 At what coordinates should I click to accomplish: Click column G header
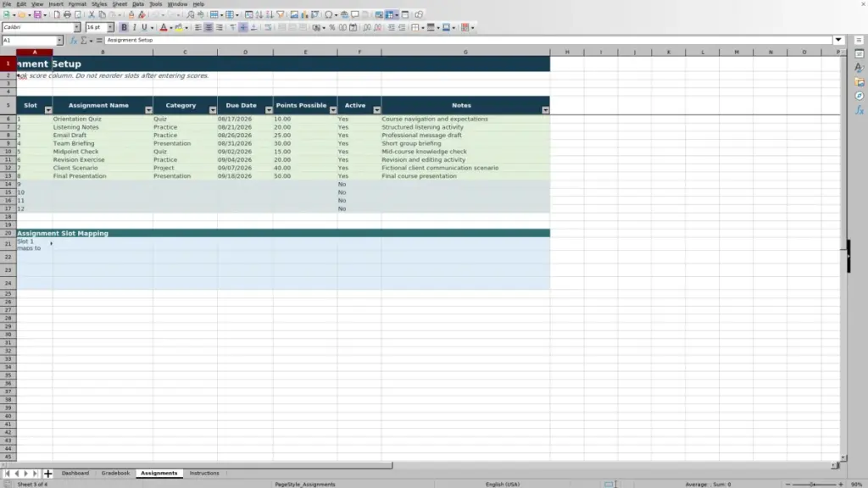[x=465, y=52]
